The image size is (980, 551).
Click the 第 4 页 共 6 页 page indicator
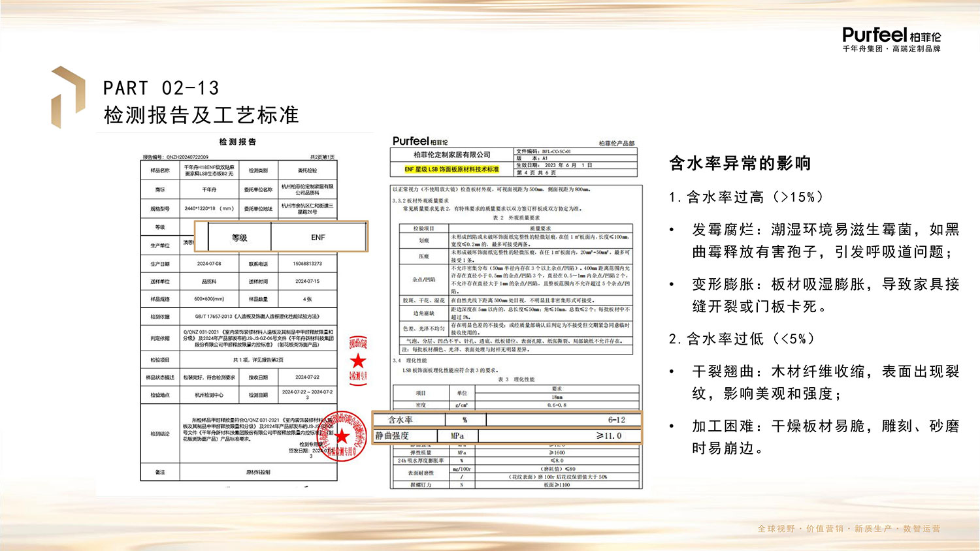coord(536,173)
